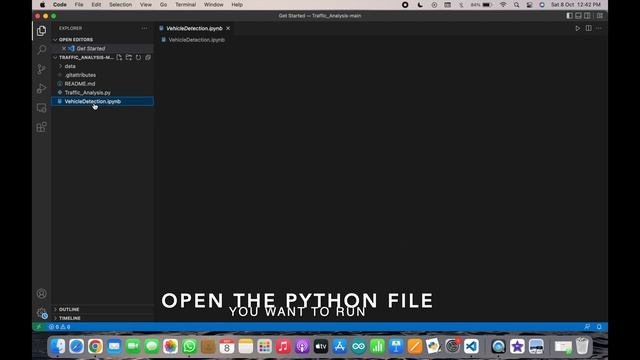Select the VehicleDetection.ipynb editor tab
The height and width of the screenshot is (360, 640).
tap(194, 28)
